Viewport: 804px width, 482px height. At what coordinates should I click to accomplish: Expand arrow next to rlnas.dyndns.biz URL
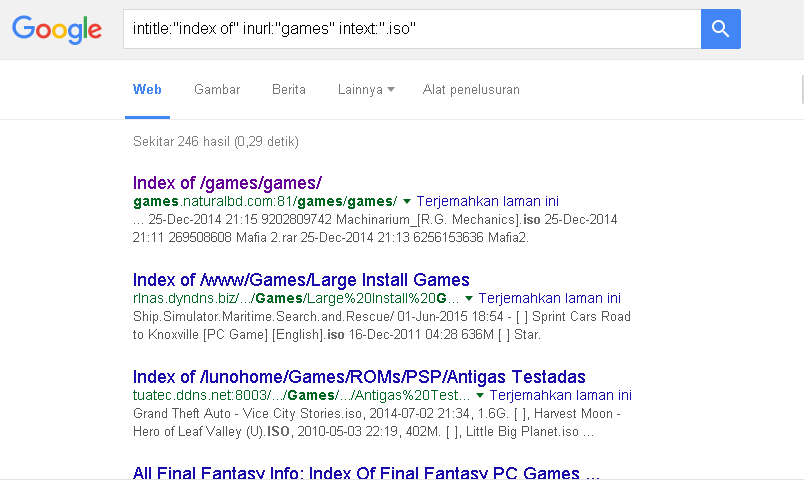point(469,298)
